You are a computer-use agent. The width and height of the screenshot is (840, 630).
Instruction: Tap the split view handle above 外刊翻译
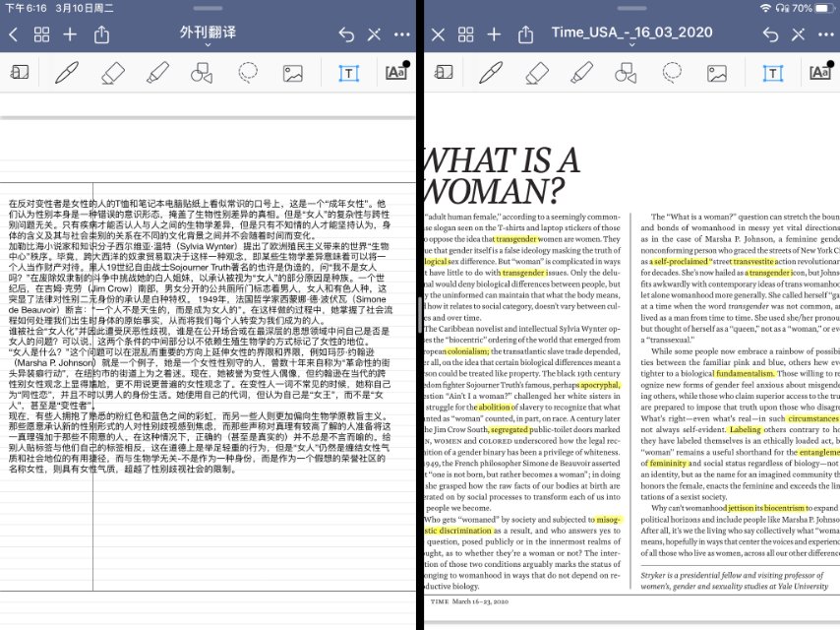(x=210, y=7)
